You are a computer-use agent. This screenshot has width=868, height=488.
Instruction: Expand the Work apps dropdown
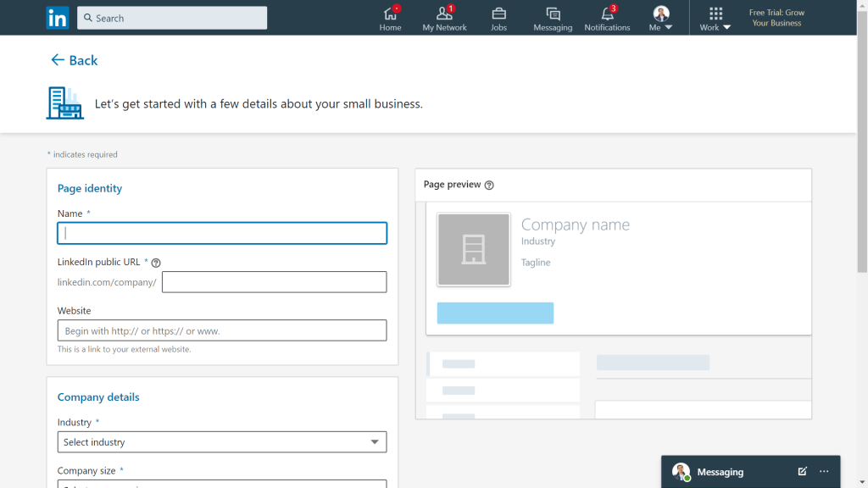tap(715, 18)
